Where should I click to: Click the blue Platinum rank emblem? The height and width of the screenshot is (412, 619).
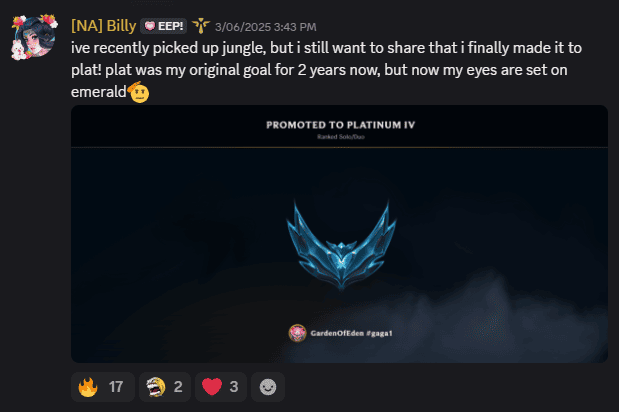(x=341, y=245)
